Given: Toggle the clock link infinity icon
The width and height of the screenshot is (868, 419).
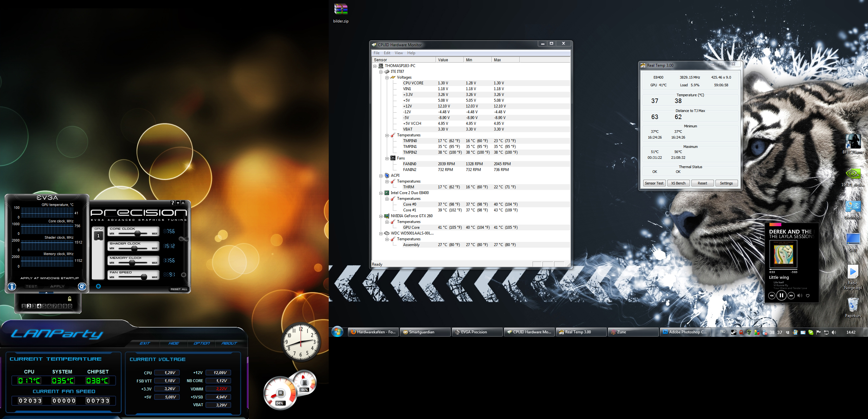Looking at the screenshot, I should (184, 239).
